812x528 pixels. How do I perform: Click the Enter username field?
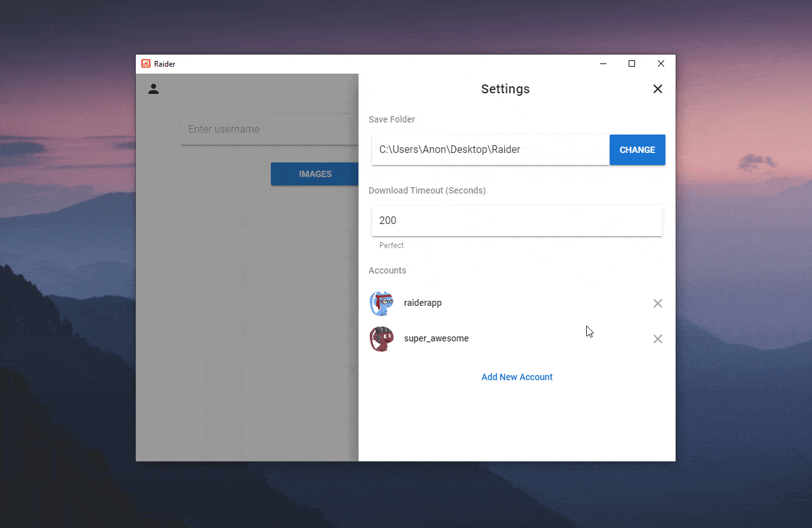270,129
